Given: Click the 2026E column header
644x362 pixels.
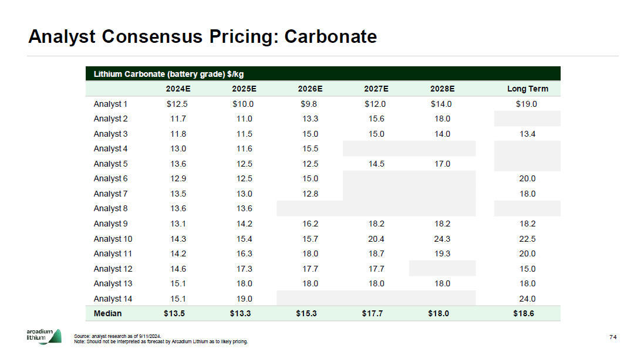Looking at the screenshot, I should tap(310, 89).
